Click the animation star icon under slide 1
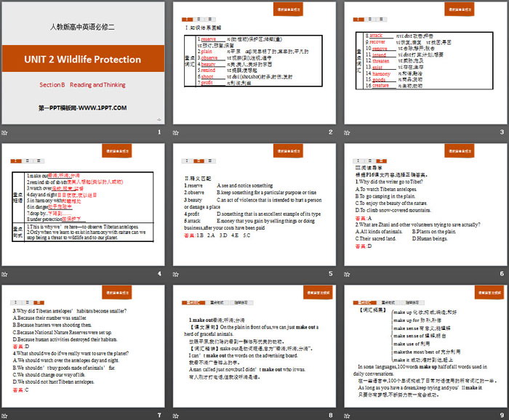 pos(6,132)
